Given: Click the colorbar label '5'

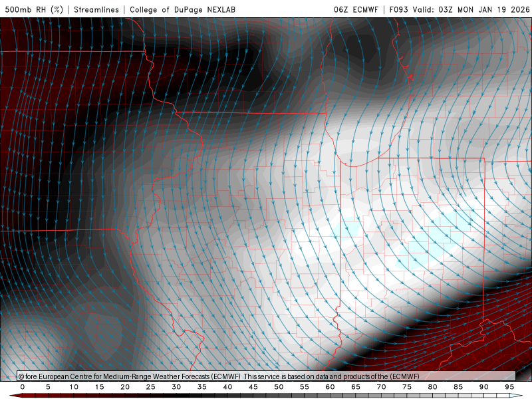Looking at the screenshot, I should [x=48, y=387].
